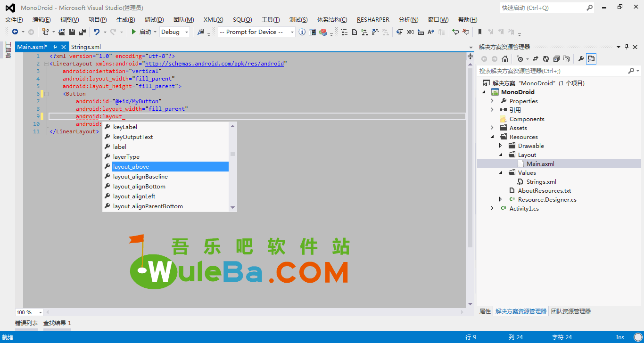Toggle bookmark with the bookmark icon
The width and height of the screenshot is (644, 343).
480,32
